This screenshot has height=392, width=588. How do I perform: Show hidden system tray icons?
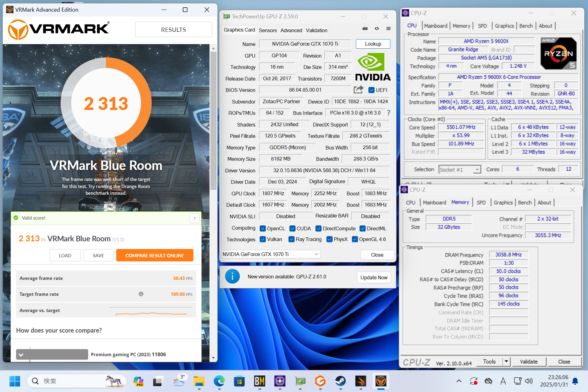pos(459,381)
